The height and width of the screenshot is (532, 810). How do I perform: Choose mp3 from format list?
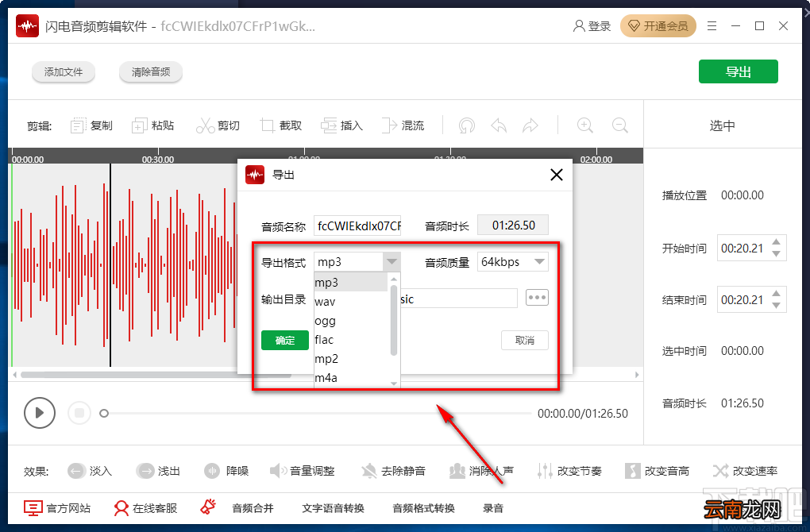click(351, 283)
